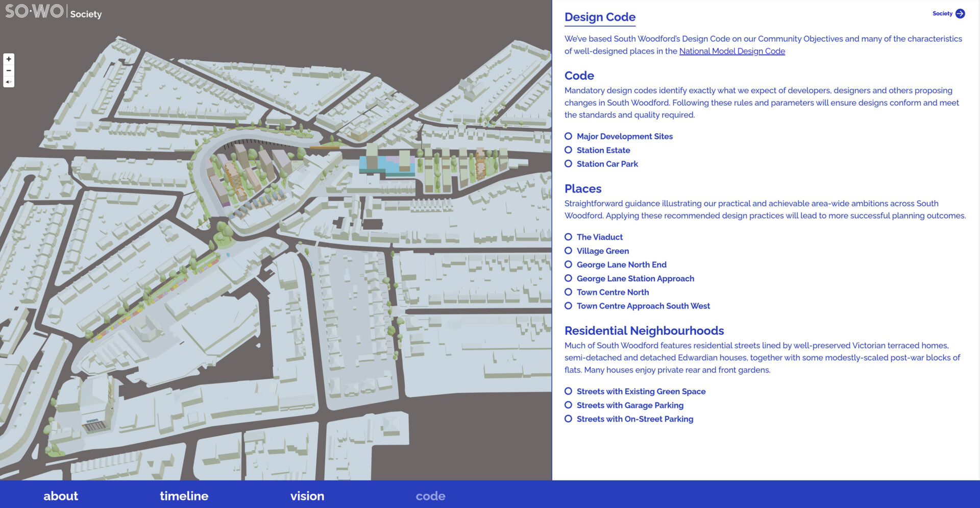Open the National Model Design Code link
This screenshot has height=508, width=980.
click(731, 51)
